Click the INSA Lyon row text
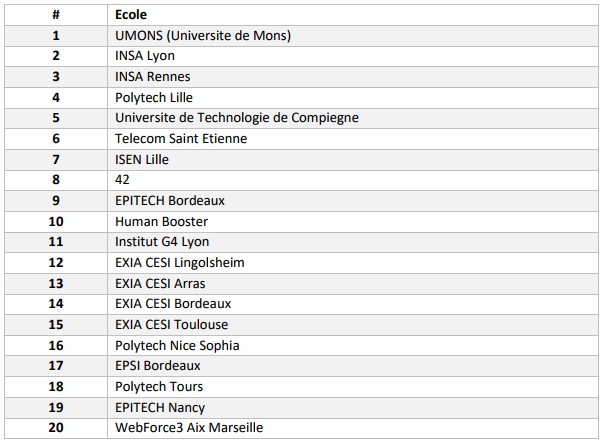The height and width of the screenshot is (443, 606). pos(145,56)
